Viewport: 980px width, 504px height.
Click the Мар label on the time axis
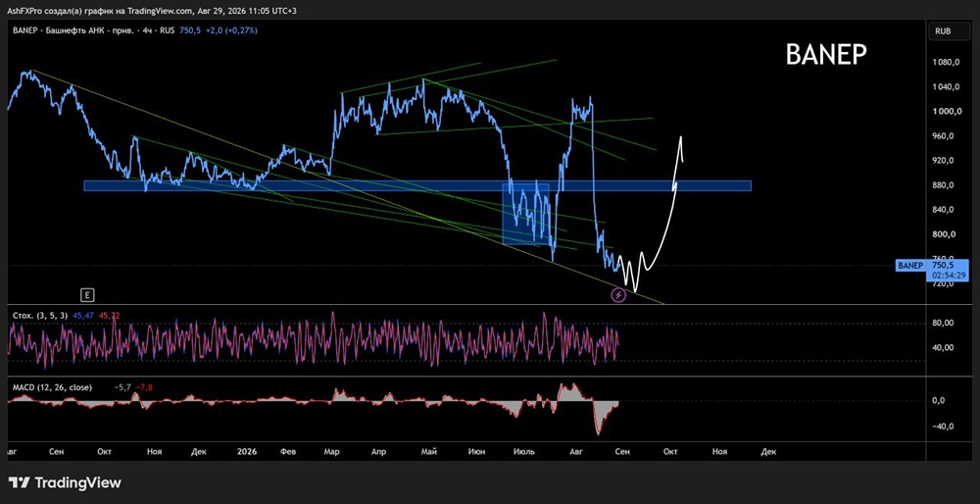point(332,451)
